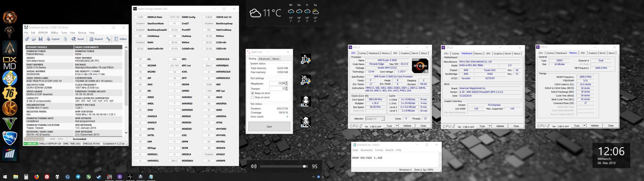Enable Stop on error checkbox

[252, 97]
